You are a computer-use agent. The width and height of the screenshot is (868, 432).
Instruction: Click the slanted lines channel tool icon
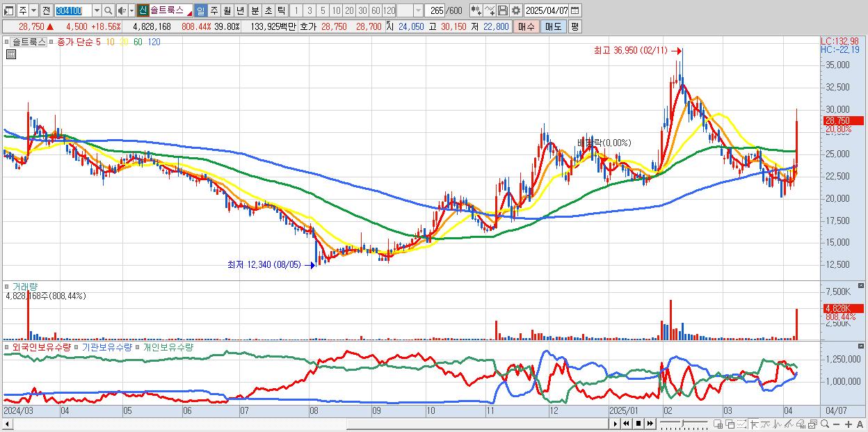789,424
